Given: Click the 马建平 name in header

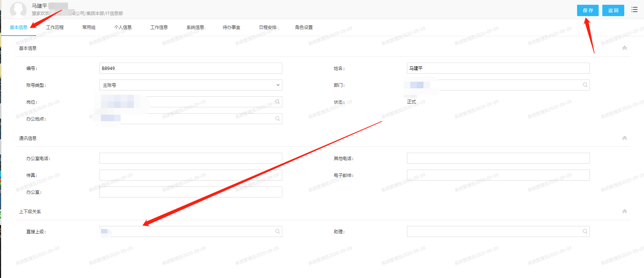Looking at the screenshot, I should click(x=39, y=6).
